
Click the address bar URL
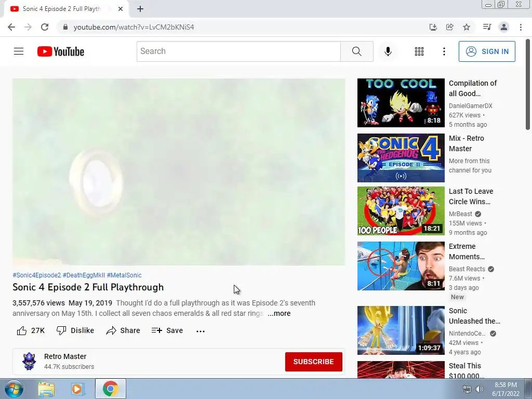point(134,27)
